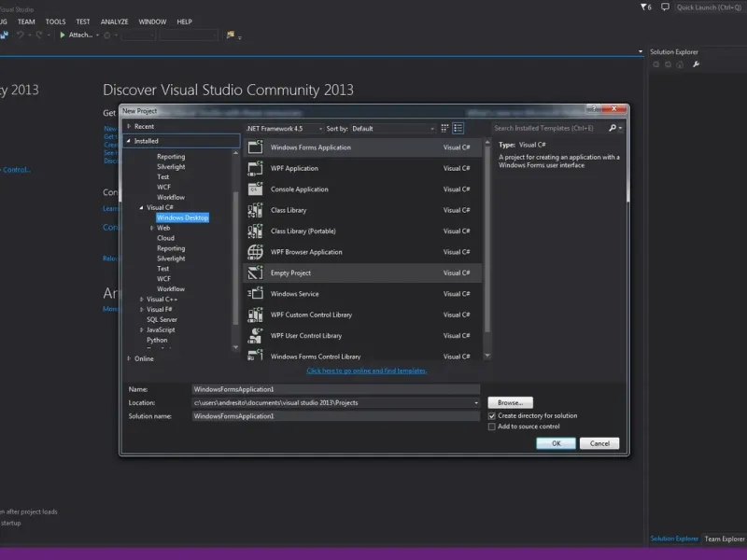Collapse the Visual C# tree node
The width and height of the screenshot is (747, 560).
141,207
